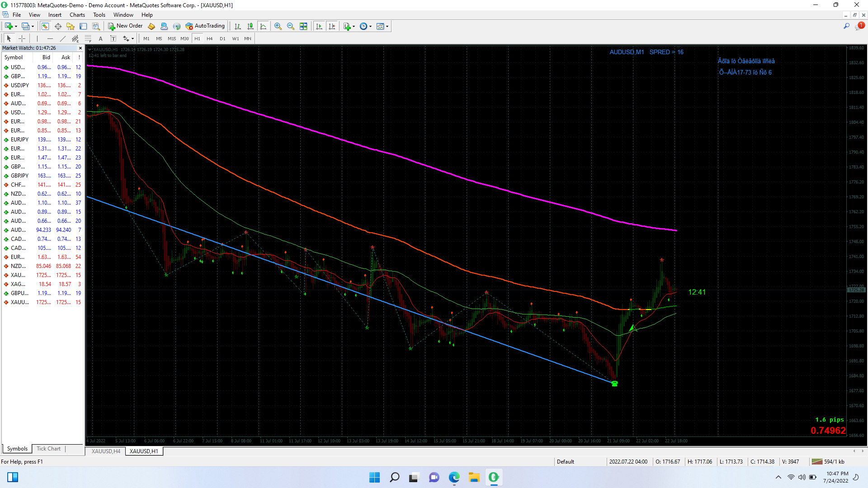Click the New Order button
Image resolution: width=868 pixels, height=488 pixels.
click(x=125, y=26)
